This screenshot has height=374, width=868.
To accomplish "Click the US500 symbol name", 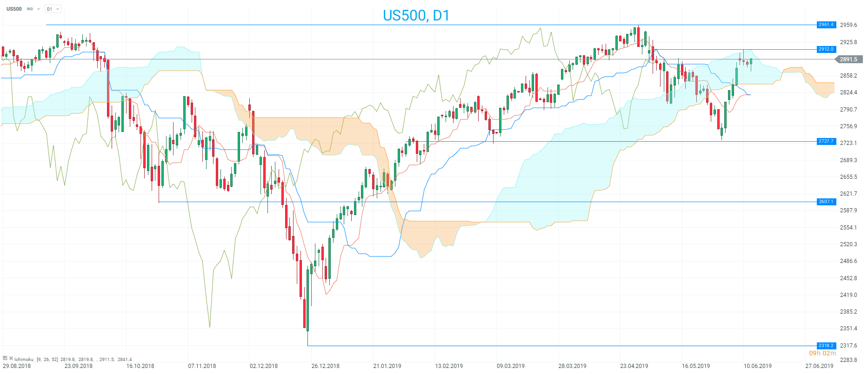I will (14, 9).
